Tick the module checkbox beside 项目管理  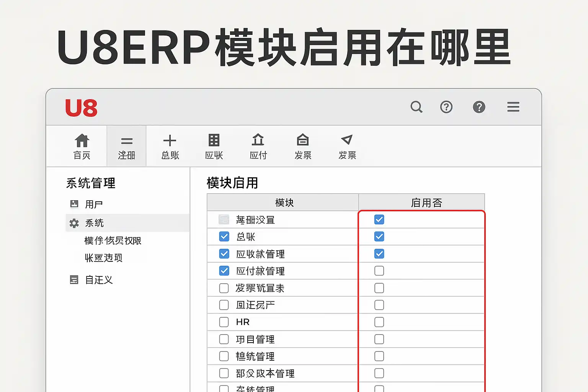tap(224, 339)
